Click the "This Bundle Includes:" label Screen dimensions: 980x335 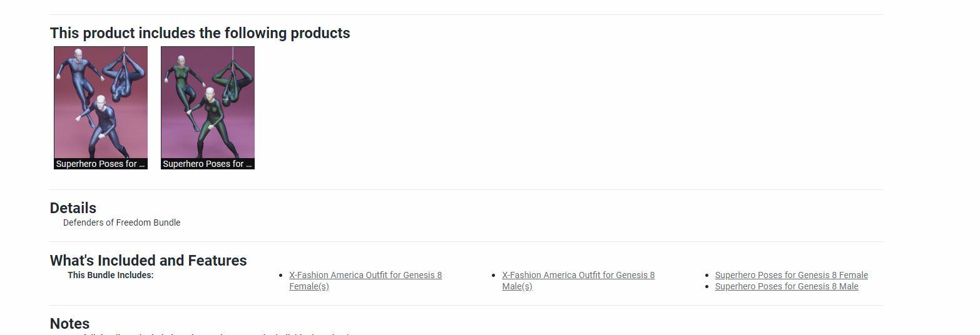coord(110,275)
